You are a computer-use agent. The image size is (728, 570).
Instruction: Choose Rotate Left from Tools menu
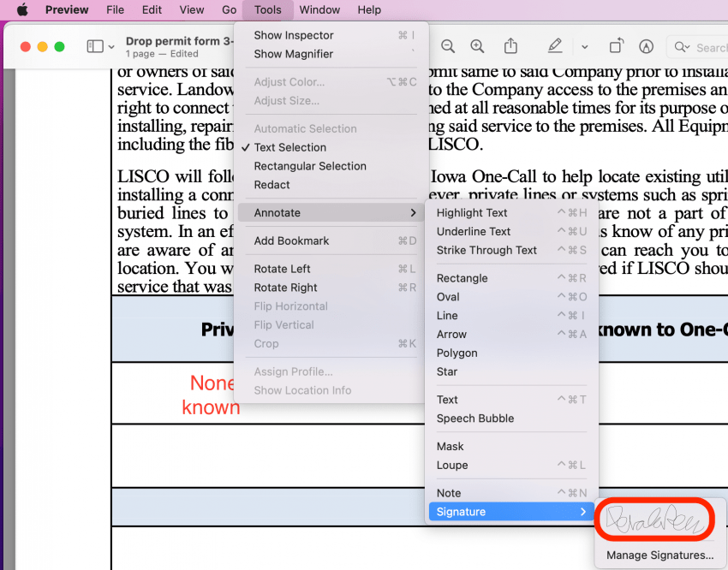(x=282, y=269)
